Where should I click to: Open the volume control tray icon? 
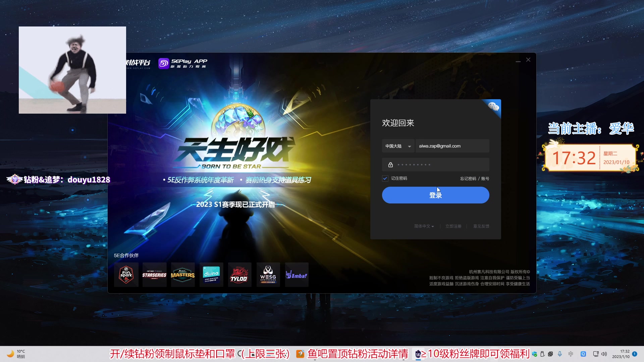604,354
